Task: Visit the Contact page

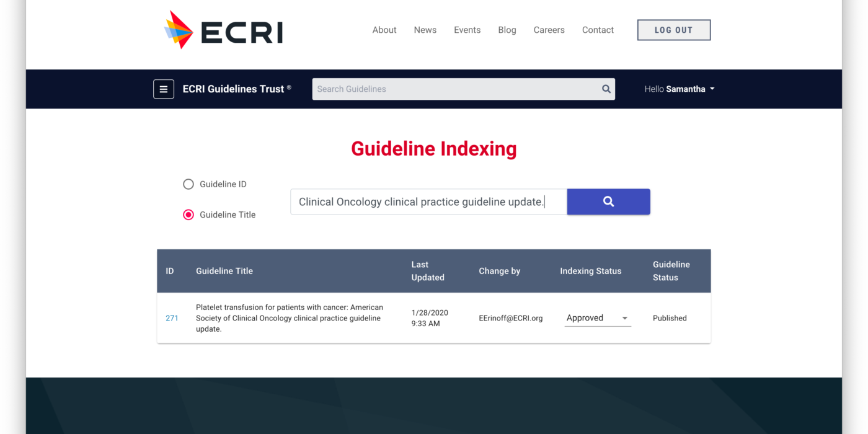Action: pos(598,30)
